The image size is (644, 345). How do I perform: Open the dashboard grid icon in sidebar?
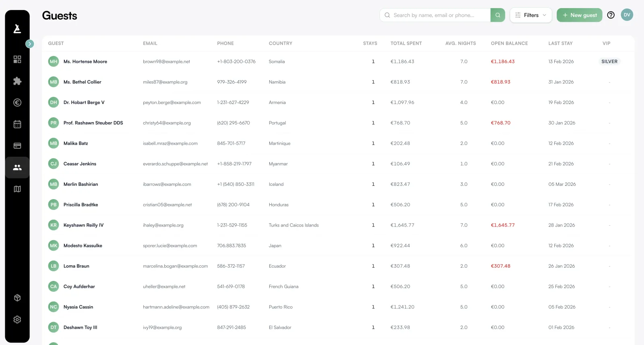click(17, 59)
